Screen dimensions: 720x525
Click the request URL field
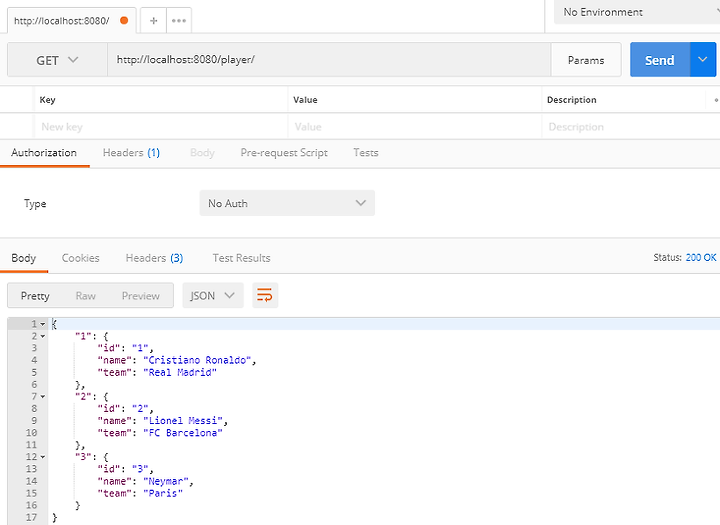(329, 60)
